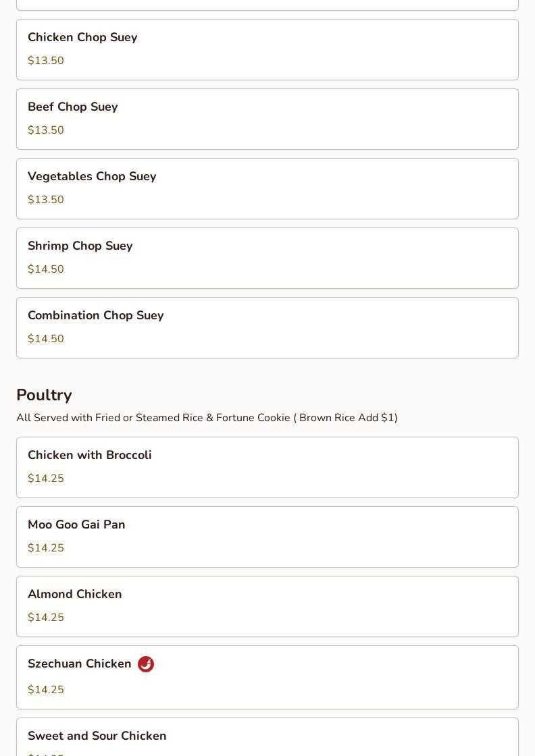The image size is (535, 756).
Task: Click the Combination Chop Suey price
Action: 46,339
